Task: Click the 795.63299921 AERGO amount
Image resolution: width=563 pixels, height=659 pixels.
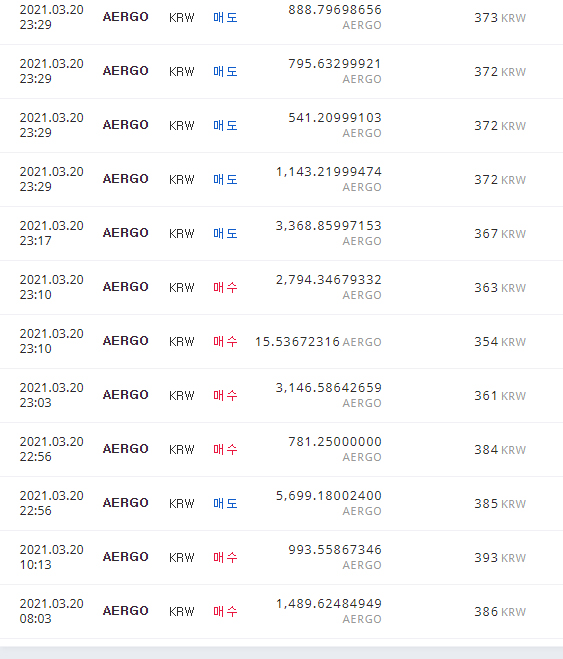Action: click(335, 71)
